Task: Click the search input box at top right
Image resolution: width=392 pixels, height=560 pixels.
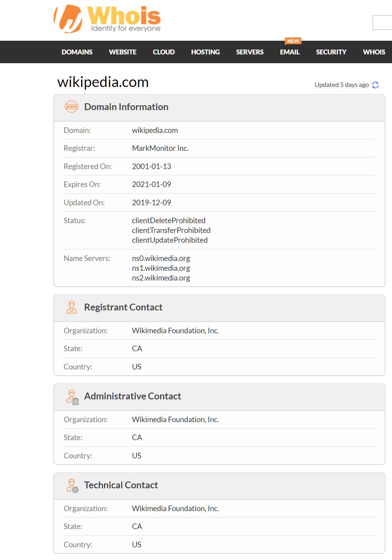Action: pos(383,22)
